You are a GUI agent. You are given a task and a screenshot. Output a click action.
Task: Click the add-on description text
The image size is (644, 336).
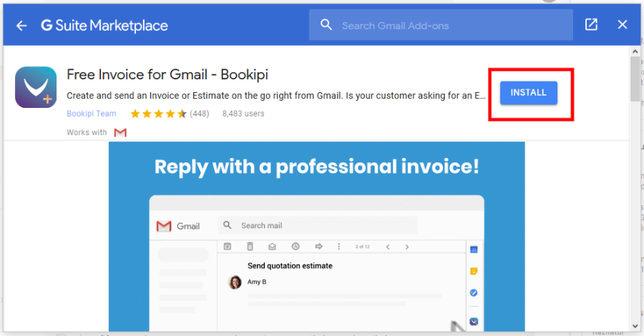tap(276, 96)
